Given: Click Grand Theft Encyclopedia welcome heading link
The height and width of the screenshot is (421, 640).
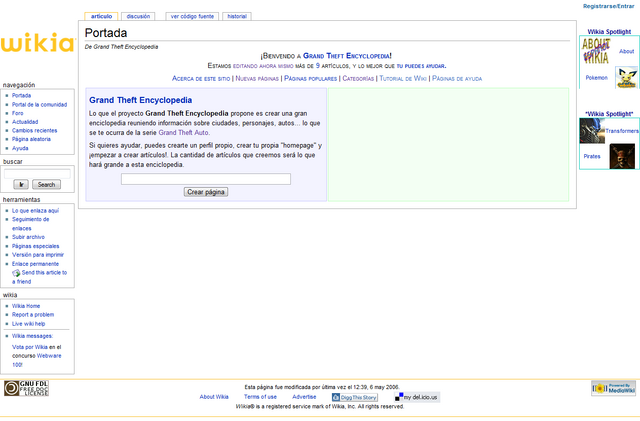Looking at the screenshot, I should [x=346, y=56].
